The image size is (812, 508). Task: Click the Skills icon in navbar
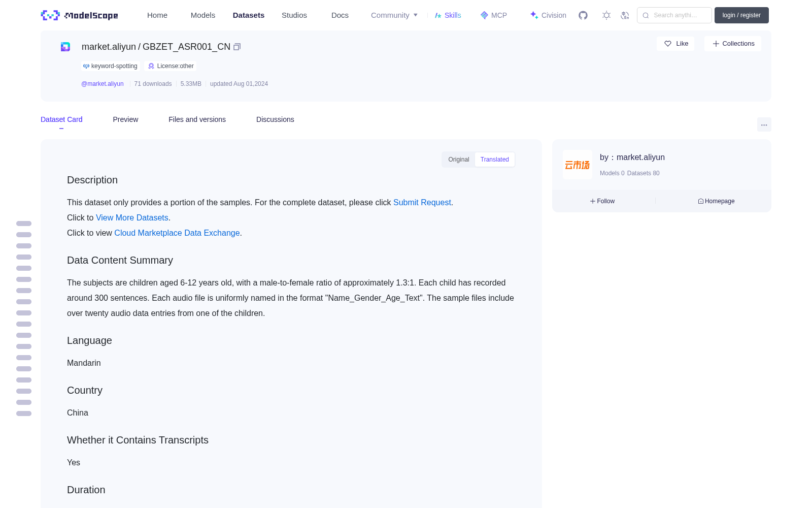tap(438, 15)
